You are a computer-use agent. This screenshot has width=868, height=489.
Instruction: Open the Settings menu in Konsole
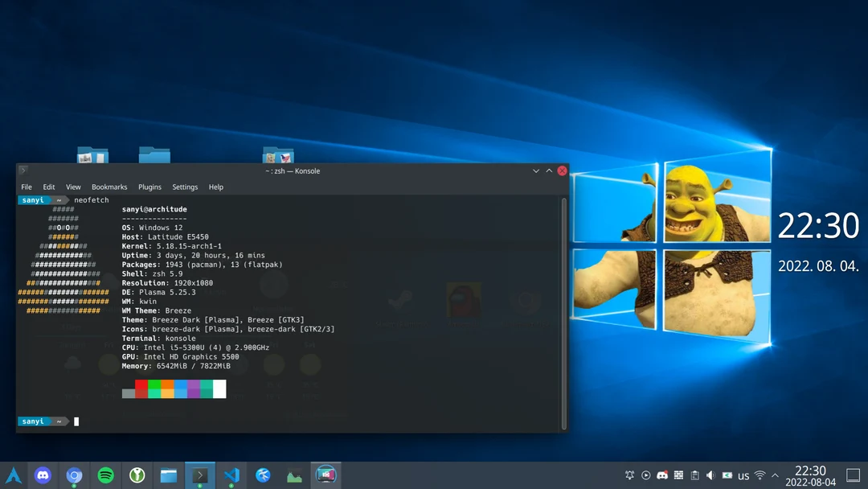pyautogui.click(x=185, y=187)
